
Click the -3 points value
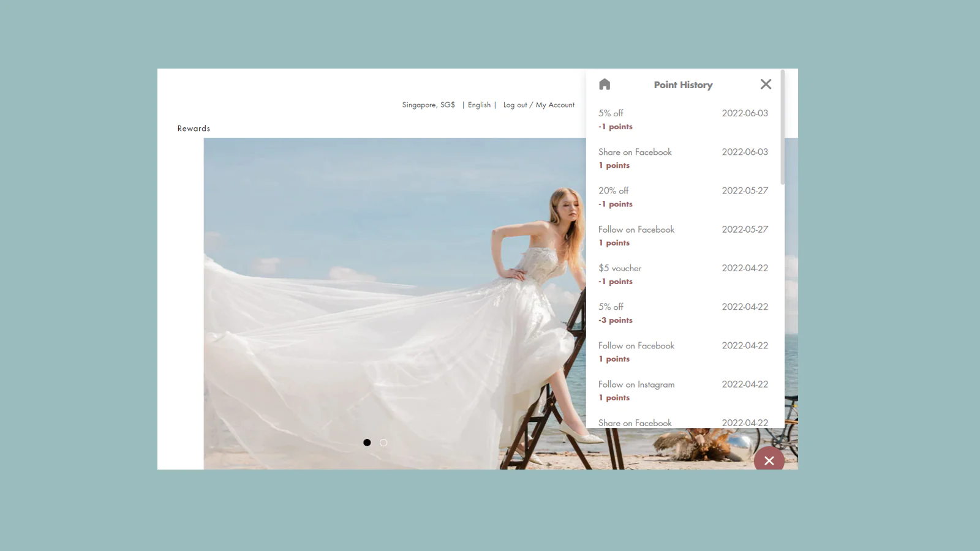[616, 320]
